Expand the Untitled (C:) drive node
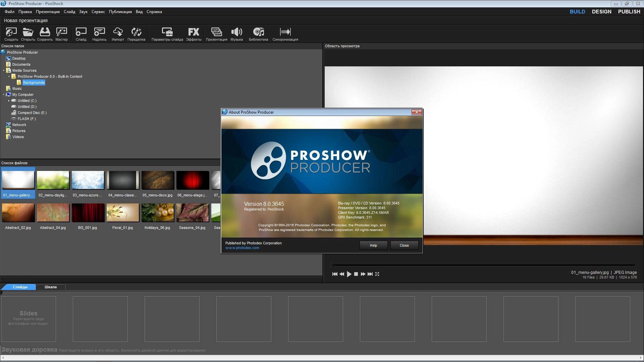 click(x=9, y=101)
